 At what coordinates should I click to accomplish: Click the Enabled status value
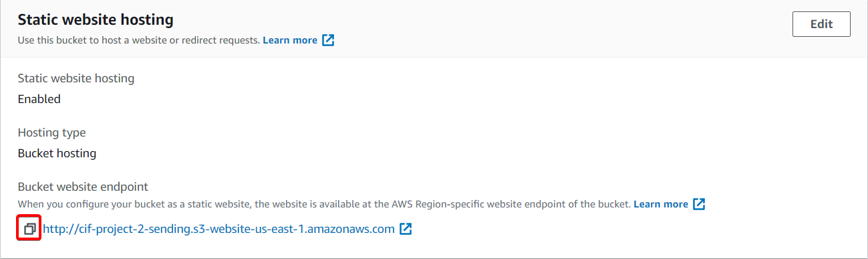click(x=39, y=99)
